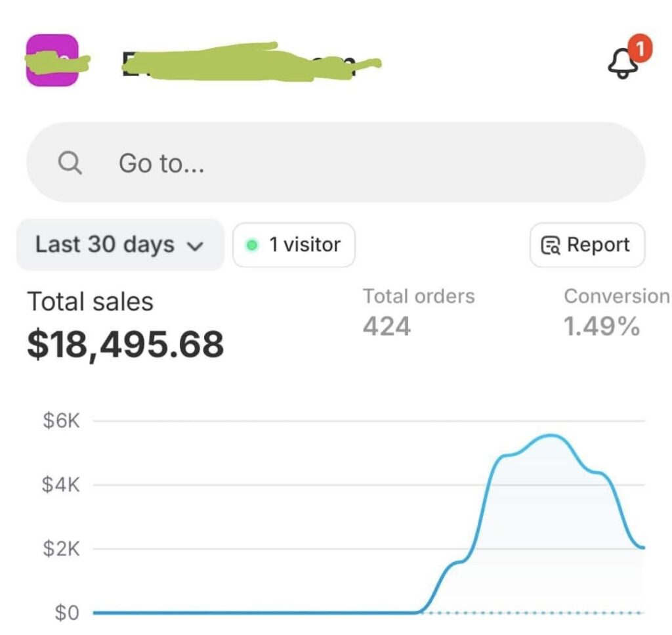Click the green live visitor dot
Viewport: 672px width, 635px height.
tap(252, 245)
